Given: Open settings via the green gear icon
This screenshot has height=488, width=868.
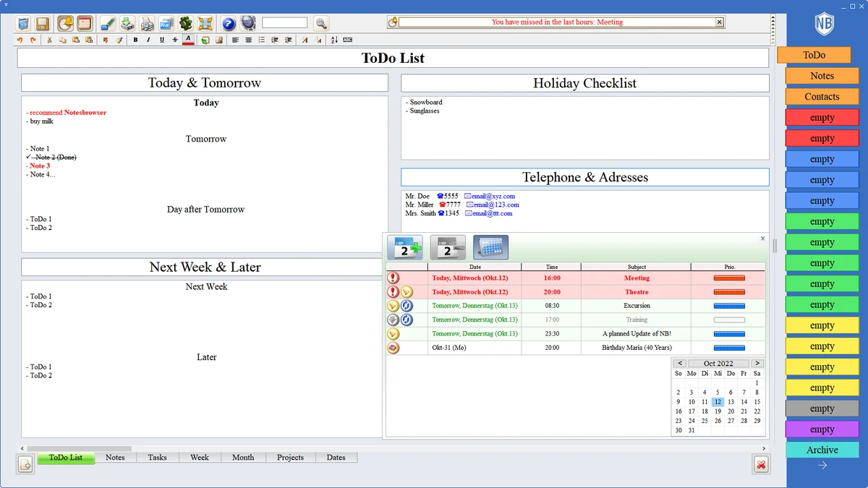Looking at the screenshot, I should coord(186,23).
